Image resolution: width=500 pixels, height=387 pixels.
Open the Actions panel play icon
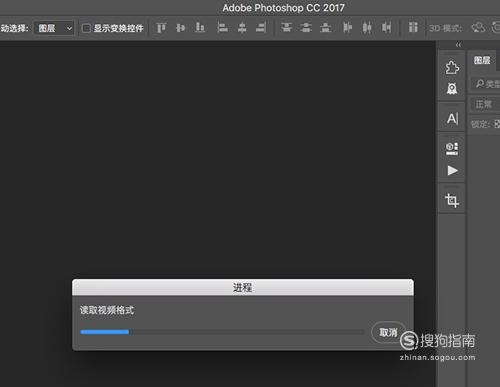click(452, 171)
